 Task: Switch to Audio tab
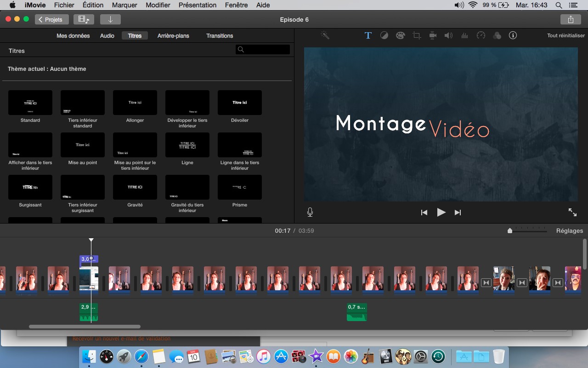[107, 35]
